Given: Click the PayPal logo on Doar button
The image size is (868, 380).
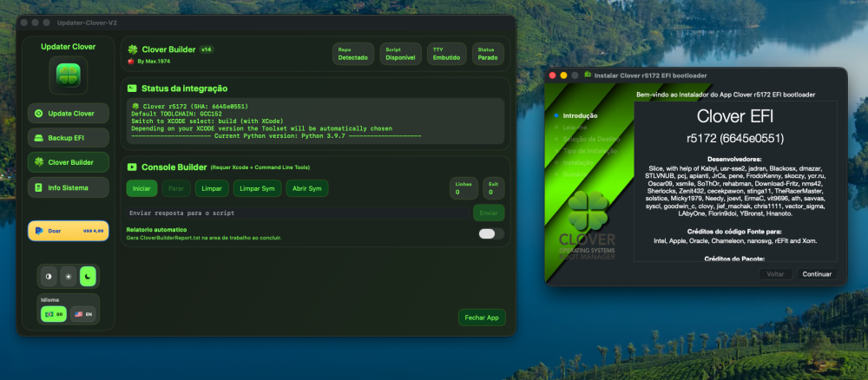Looking at the screenshot, I should click(x=39, y=231).
